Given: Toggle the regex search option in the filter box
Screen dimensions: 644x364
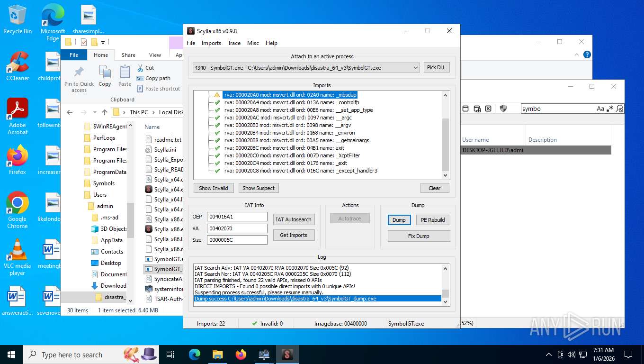Looking at the screenshot, I should pos(610,109).
